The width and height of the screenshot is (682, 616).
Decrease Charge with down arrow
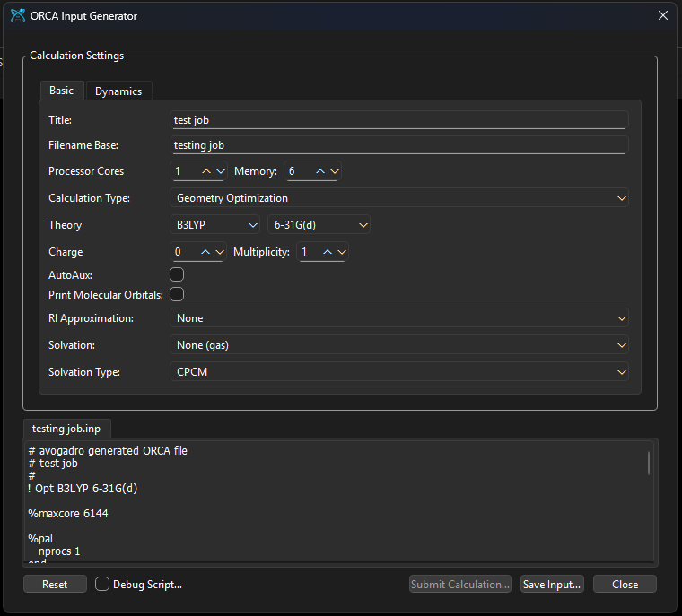(x=219, y=252)
